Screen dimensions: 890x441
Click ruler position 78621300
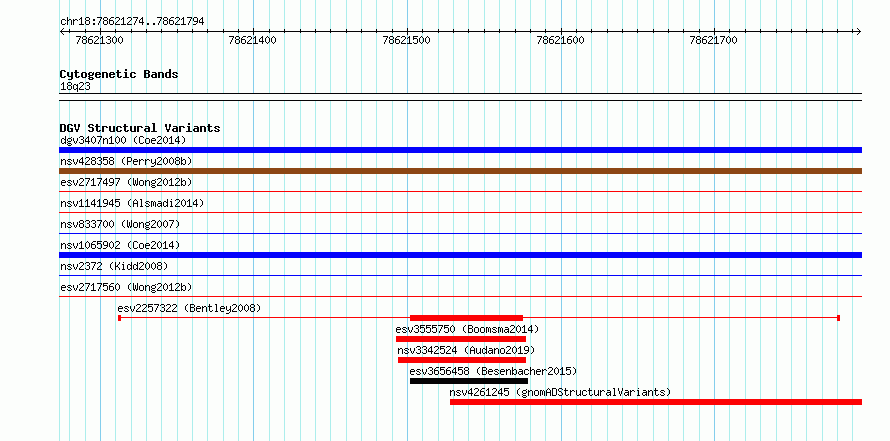(99, 40)
